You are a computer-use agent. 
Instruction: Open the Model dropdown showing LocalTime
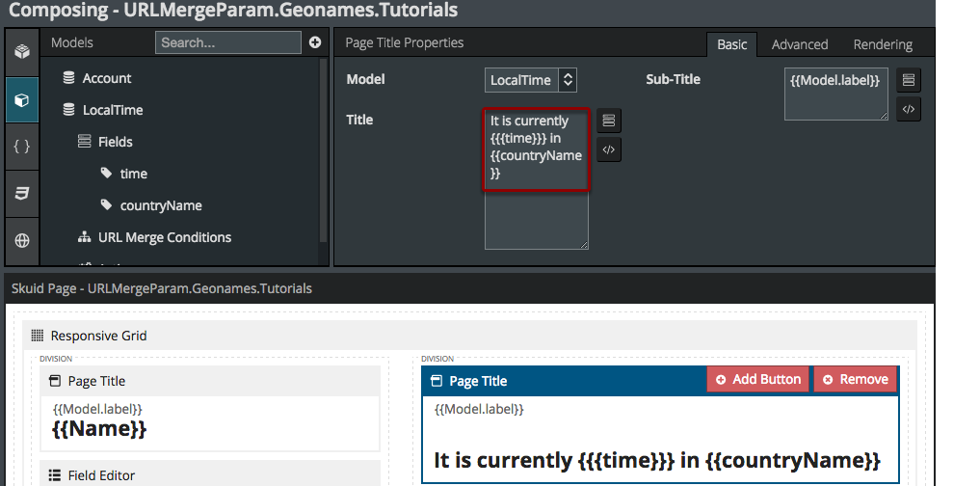530,80
